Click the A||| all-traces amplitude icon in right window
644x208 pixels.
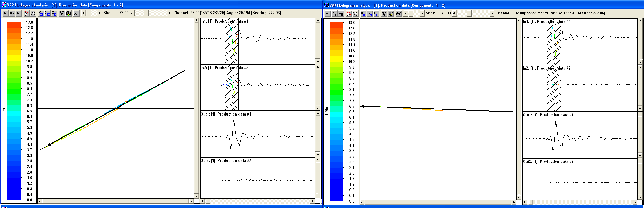pyautogui.click(x=341, y=14)
